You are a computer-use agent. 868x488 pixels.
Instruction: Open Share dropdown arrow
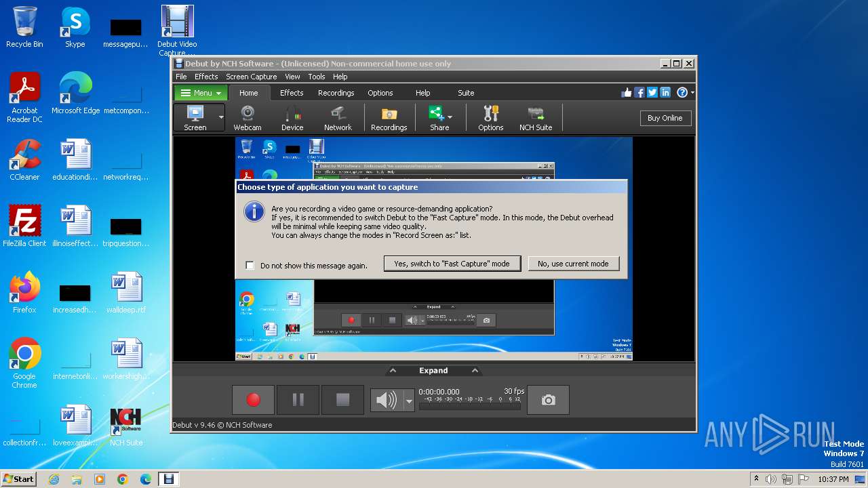point(450,117)
